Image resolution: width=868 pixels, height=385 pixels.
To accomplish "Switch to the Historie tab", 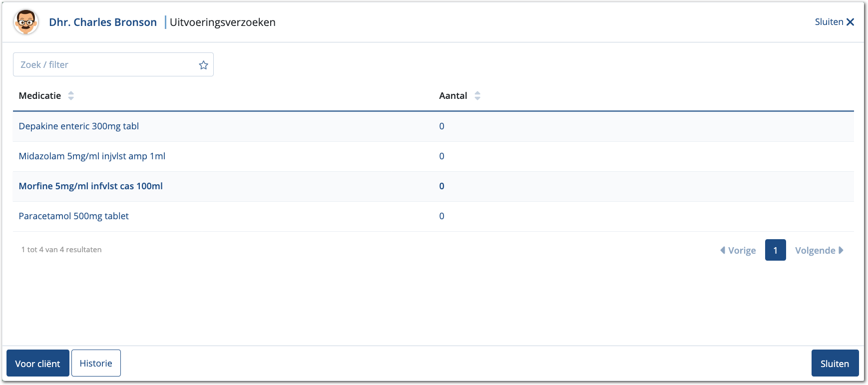I will 96,364.
